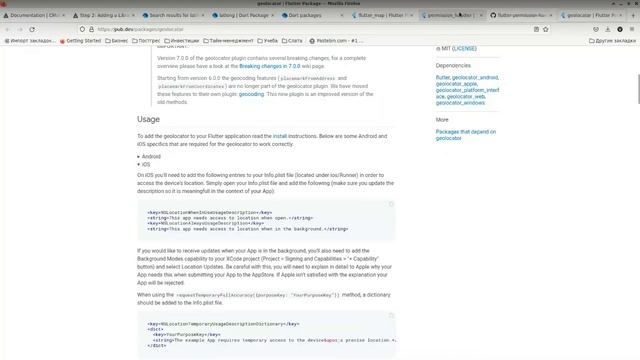Open Packages that depend on geolocator
Viewport: 640px width, 360px height.
pyautogui.click(x=466, y=135)
